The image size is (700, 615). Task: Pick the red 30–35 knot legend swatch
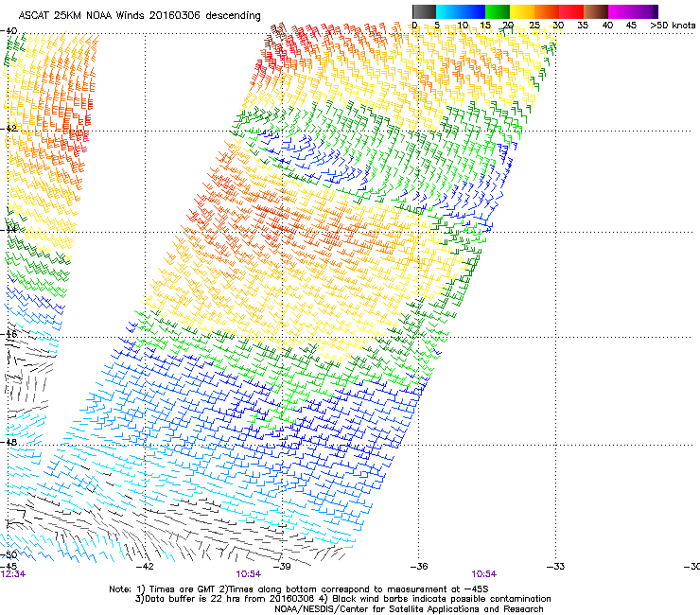tap(571, 11)
